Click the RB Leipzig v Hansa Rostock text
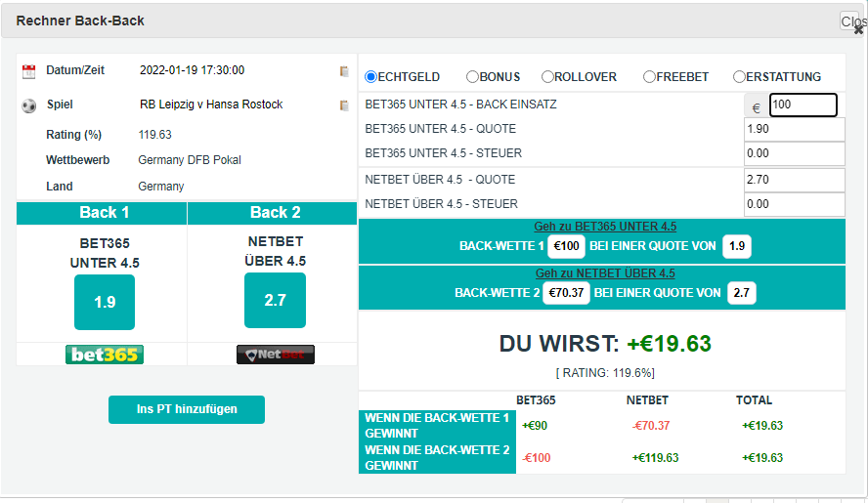Viewport: 868px width, 503px height. point(211,105)
